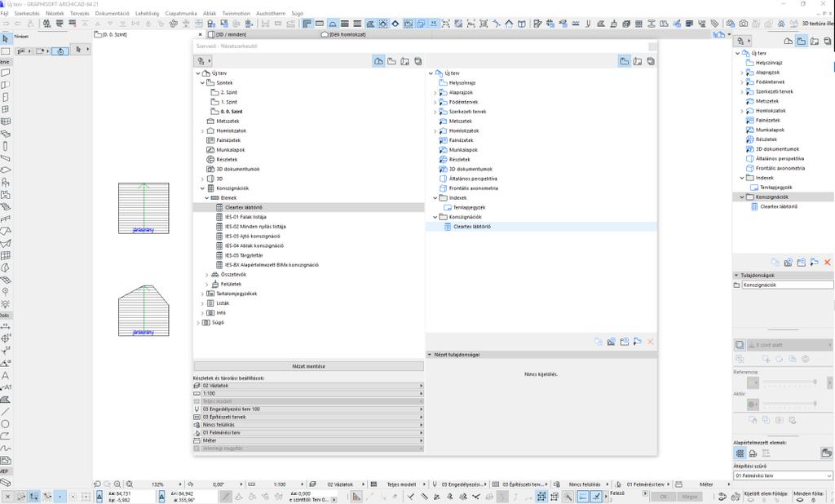Toggle the rotated geometry method in info box
835x504 pixels.
[x=60, y=51]
